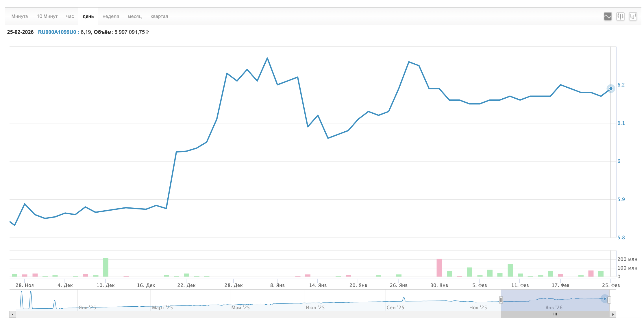Select the 10 Минут interval
This screenshot has width=644, height=324.
pos(47,16)
